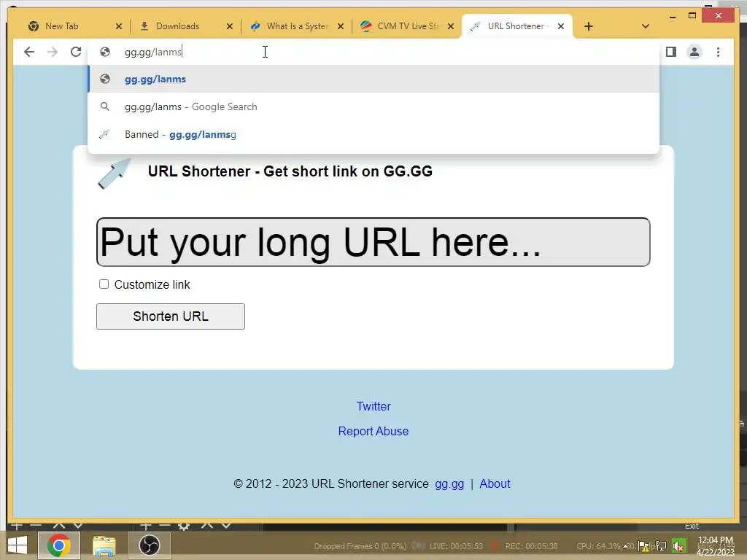Viewport: 747px width, 560px height.
Task: Click the globe icon in the address bar
Action: coord(105,52)
